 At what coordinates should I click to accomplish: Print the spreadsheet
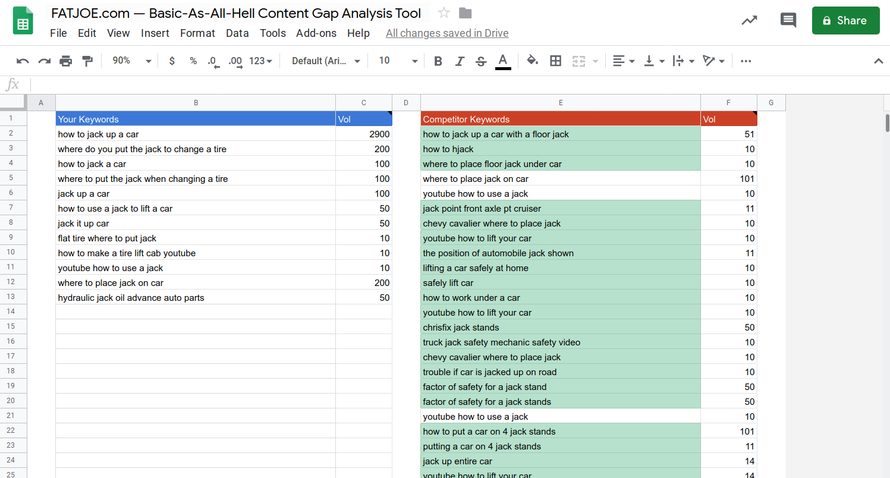pyautogui.click(x=66, y=61)
